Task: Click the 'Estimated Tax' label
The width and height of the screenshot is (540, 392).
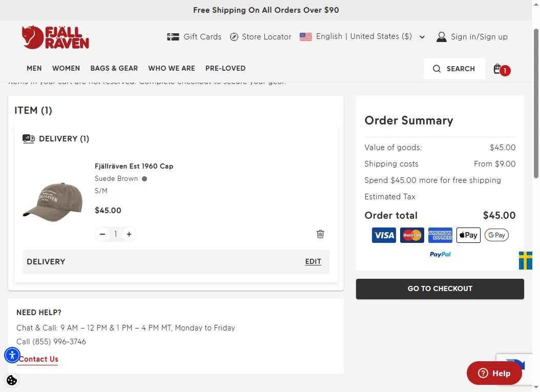Action: [390, 197]
